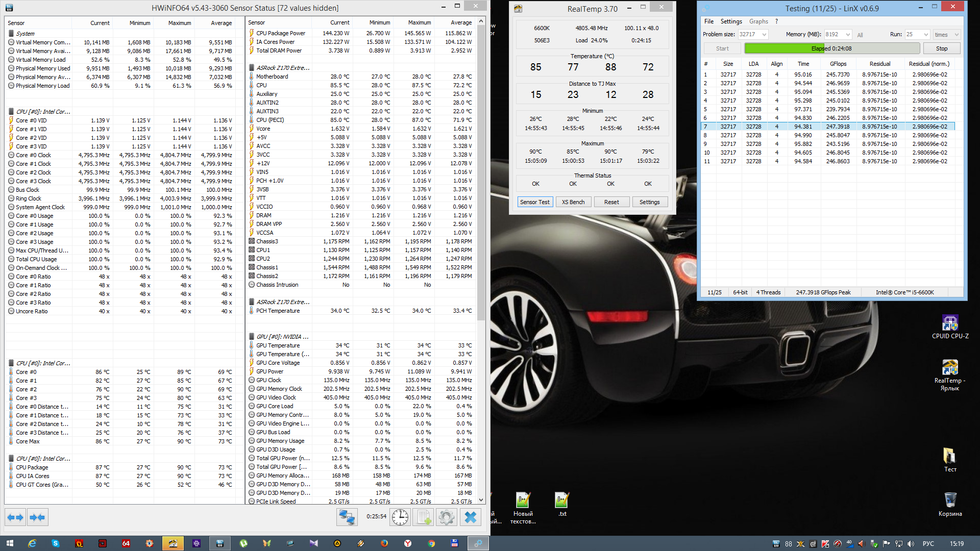Image resolution: width=980 pixels, height=551 pixels.
Task: Expand the Run count dropdown in LinX
Action: [926, 35]
